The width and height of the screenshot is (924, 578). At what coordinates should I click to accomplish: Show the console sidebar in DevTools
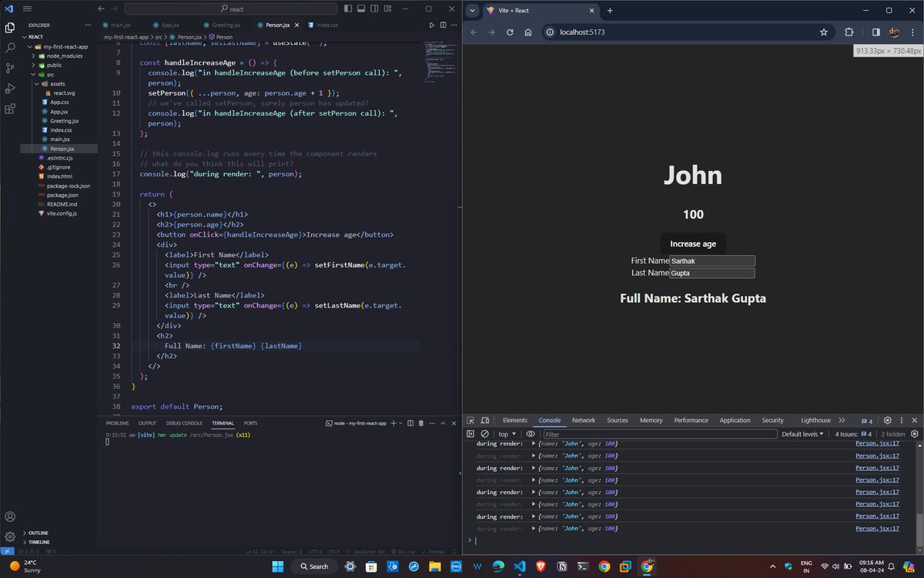point(470,434)
